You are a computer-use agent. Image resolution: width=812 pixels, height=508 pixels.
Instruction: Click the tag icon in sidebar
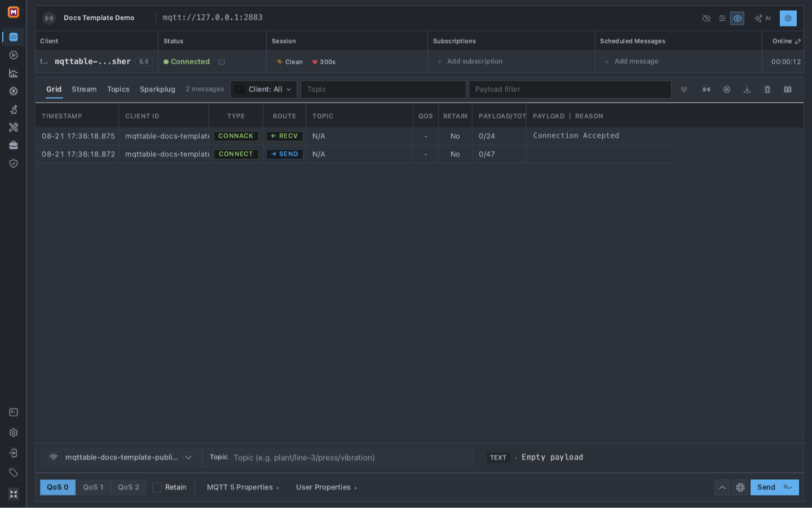[x=14, y=473]
